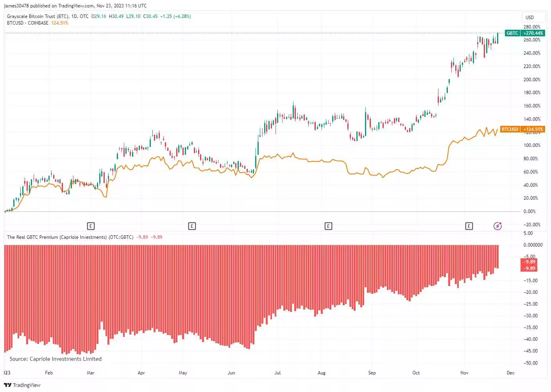Select the Grayscale Bitcoin Trust symbol title

tap(38, 16)
